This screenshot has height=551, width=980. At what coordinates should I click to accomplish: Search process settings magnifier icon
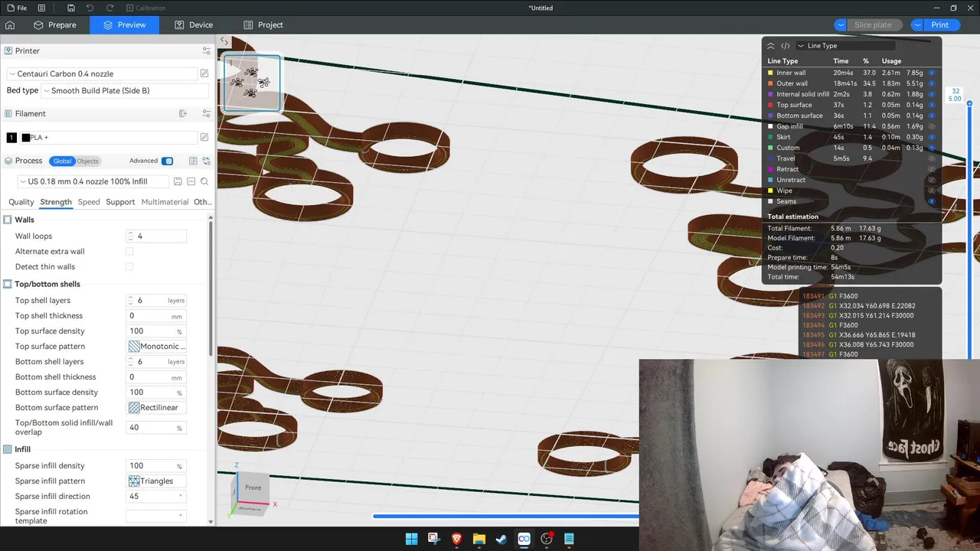204,181
